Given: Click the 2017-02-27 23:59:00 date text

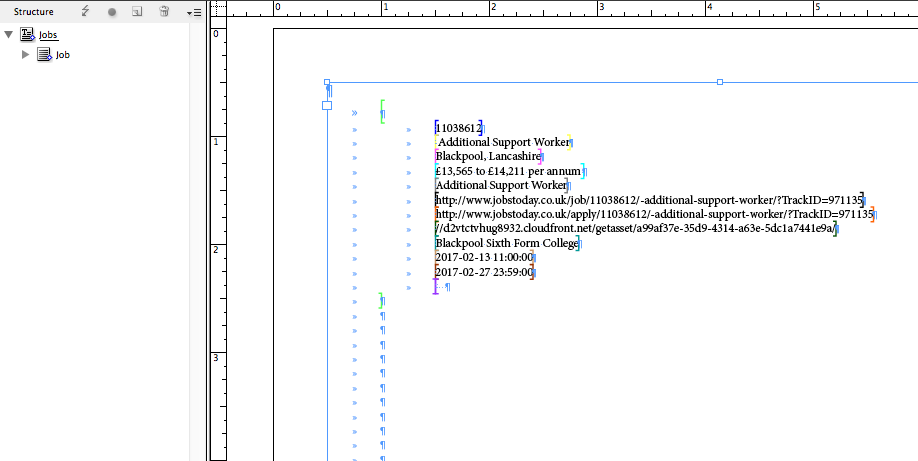Looking at the screenshot, I should (484, 272).
